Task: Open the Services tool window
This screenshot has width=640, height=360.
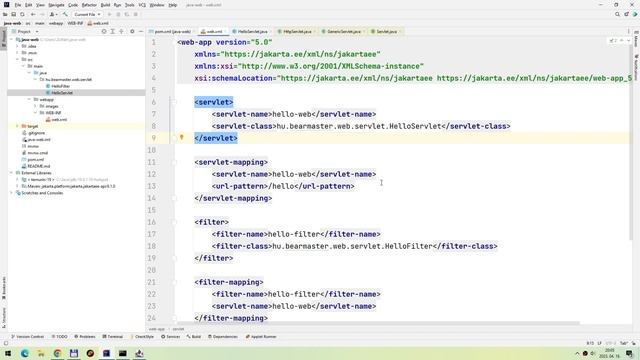Action: pyautogui.click(x=171, y=337)
